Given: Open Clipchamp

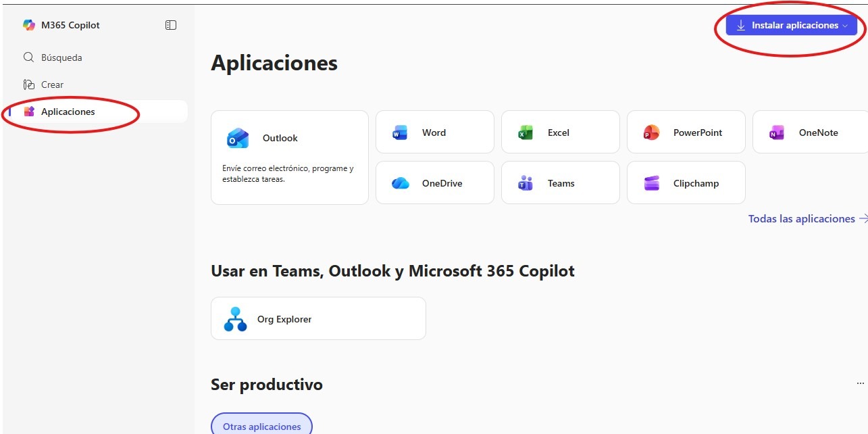Looking at the screenshot, I should pos(686,183).
